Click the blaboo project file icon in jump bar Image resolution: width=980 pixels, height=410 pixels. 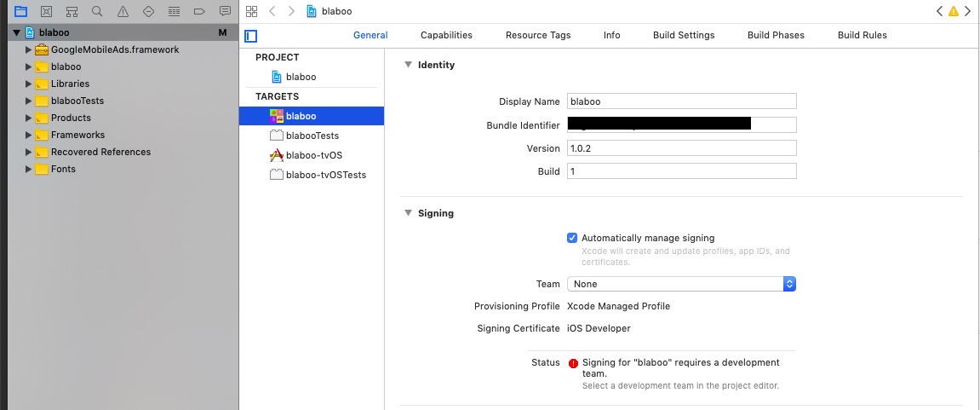point(312,11)
